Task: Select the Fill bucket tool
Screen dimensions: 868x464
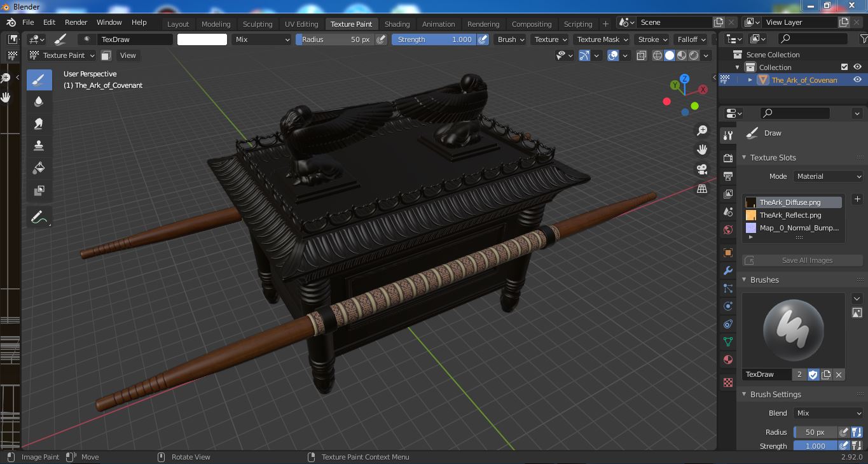Action: click(x=39, y=168)
